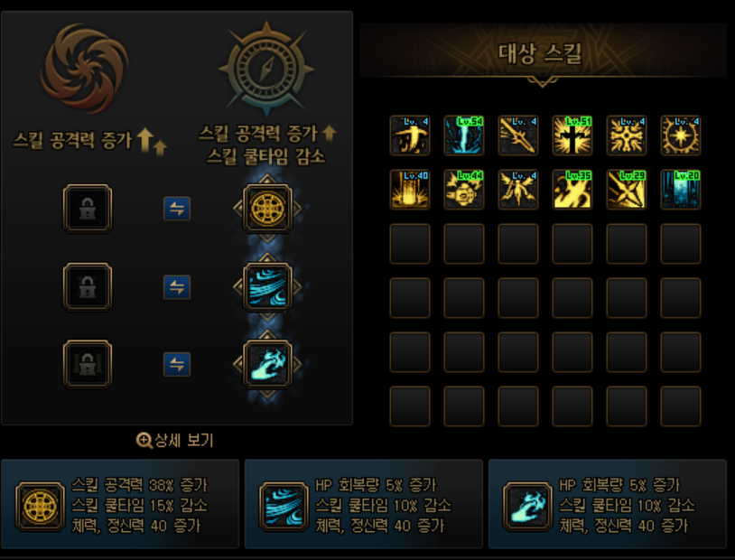735x560 pixels.
Task: Click the Lv.51 glowing cross skill icon
Action: tap(572, 135)
